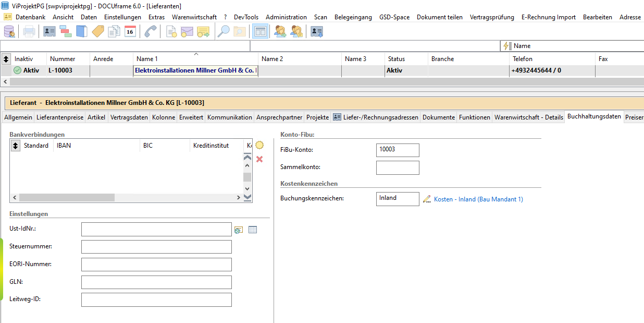Viewport: 644px width, 323px height.
Task: Toggle the highlighted window layout icon
Action: [260, 31]
